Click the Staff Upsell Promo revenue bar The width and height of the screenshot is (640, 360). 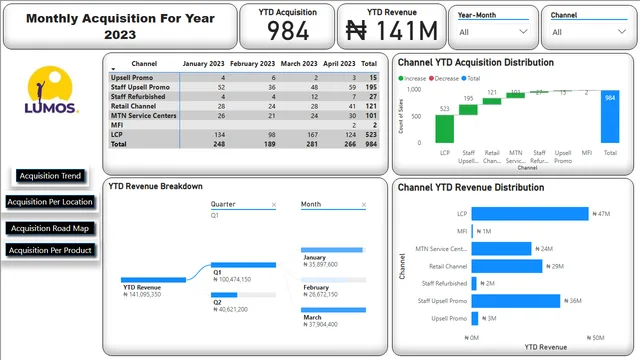(x=516, y=301)
